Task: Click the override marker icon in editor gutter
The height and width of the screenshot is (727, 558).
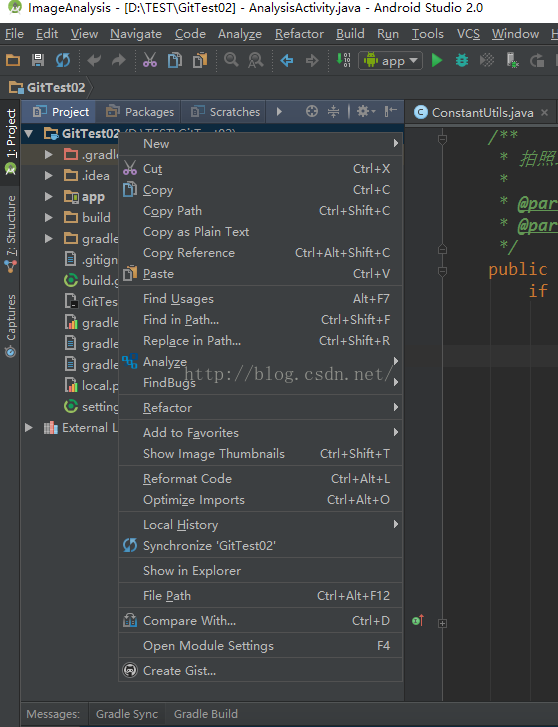Action: [418, 620]
